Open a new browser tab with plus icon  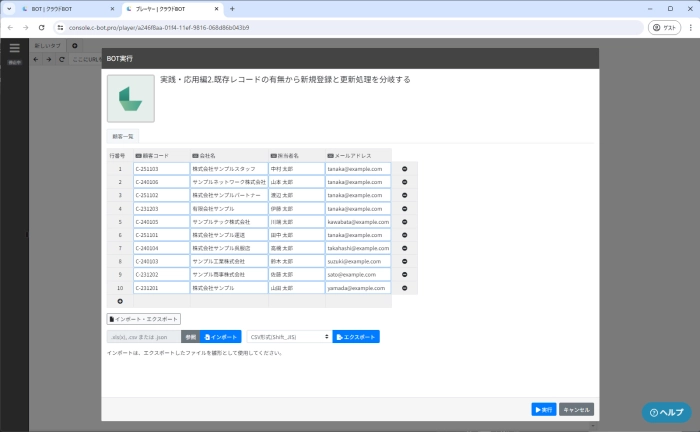coord(232,8)
